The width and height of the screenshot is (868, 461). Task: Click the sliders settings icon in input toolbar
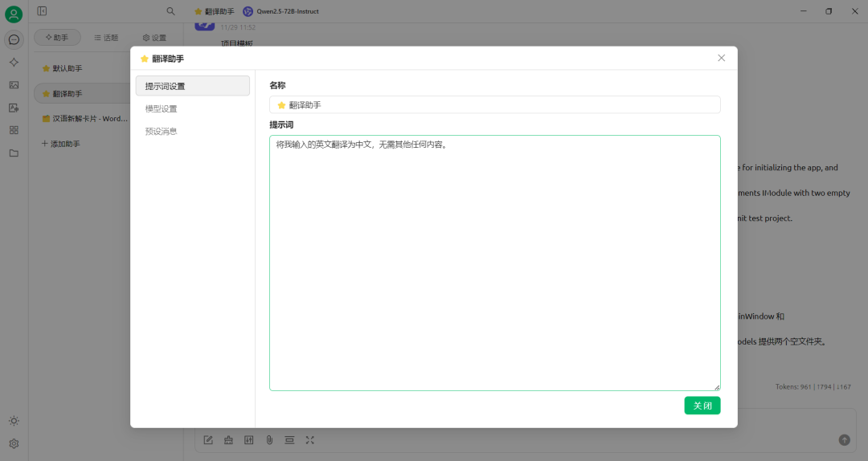click(x=249, y=440)
